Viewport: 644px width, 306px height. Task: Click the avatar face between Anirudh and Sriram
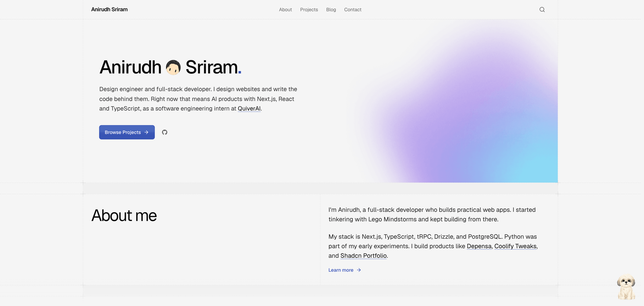[x=173, y=67]
